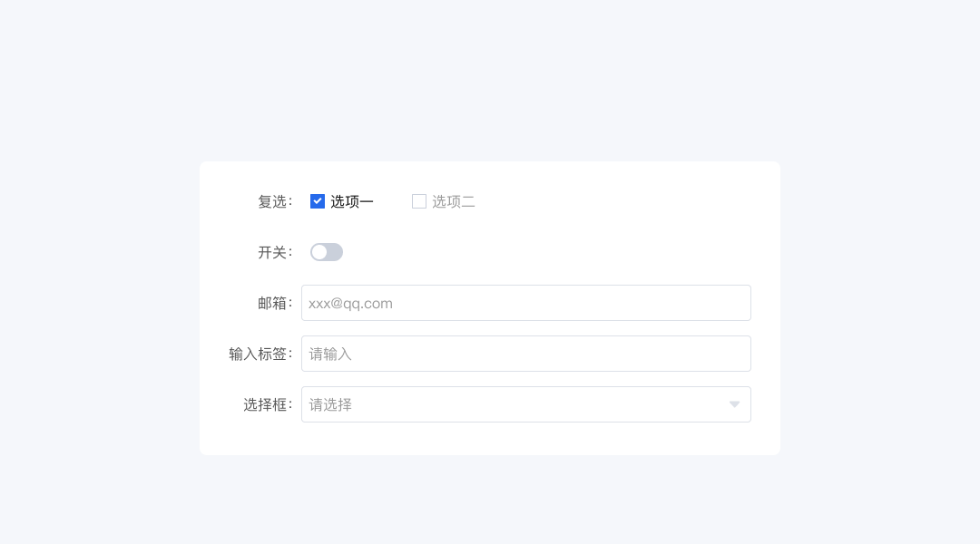Click the dropdown arrow in 选择框

click(734, 404)
